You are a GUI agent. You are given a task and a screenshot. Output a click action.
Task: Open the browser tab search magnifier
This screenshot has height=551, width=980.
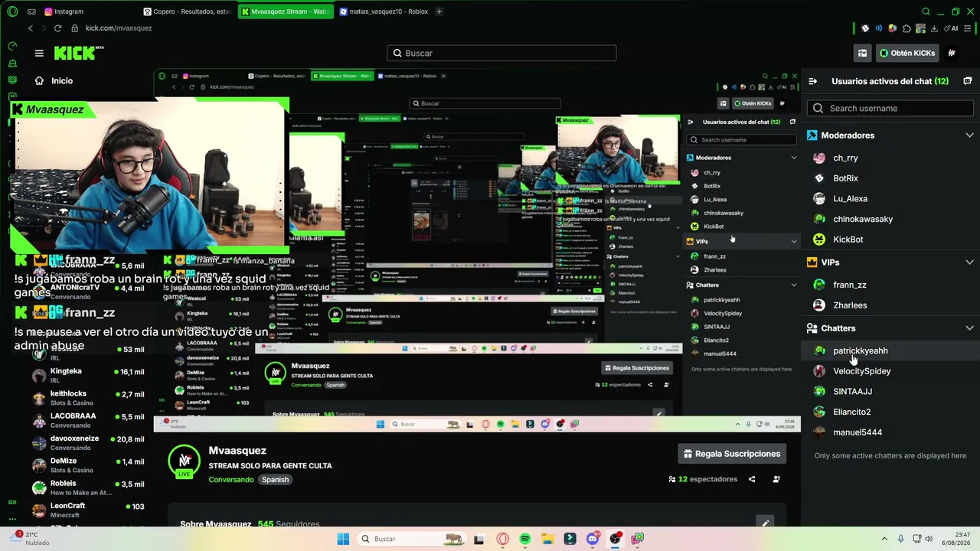coord(926,11)
